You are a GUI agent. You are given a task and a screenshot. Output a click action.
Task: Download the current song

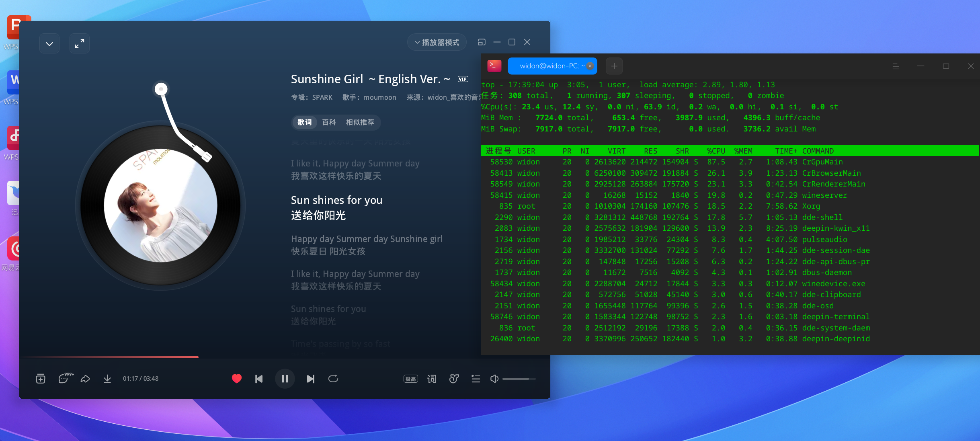pos(107,379)
